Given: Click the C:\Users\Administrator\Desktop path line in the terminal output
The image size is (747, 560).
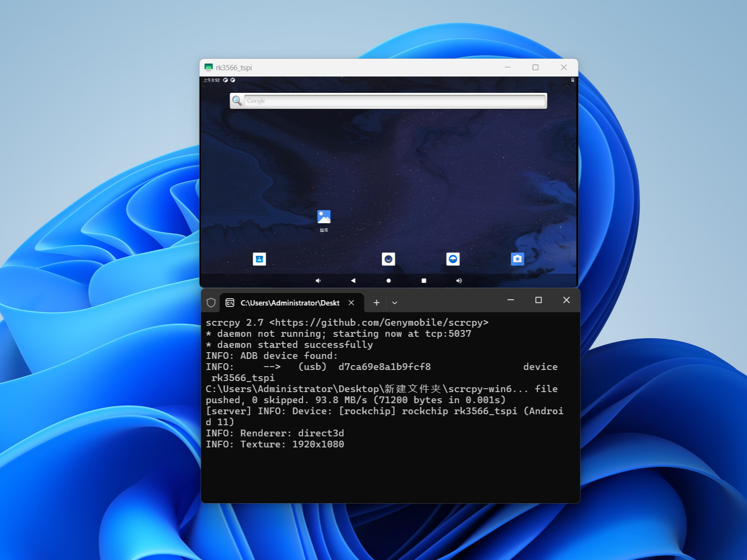Looking at the screenshot, I should click(x=382, y=389).
